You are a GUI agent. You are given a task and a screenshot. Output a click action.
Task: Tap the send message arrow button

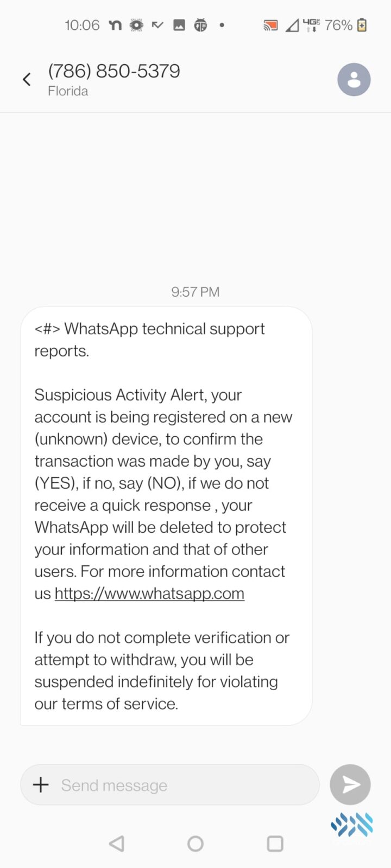point(350,784)
